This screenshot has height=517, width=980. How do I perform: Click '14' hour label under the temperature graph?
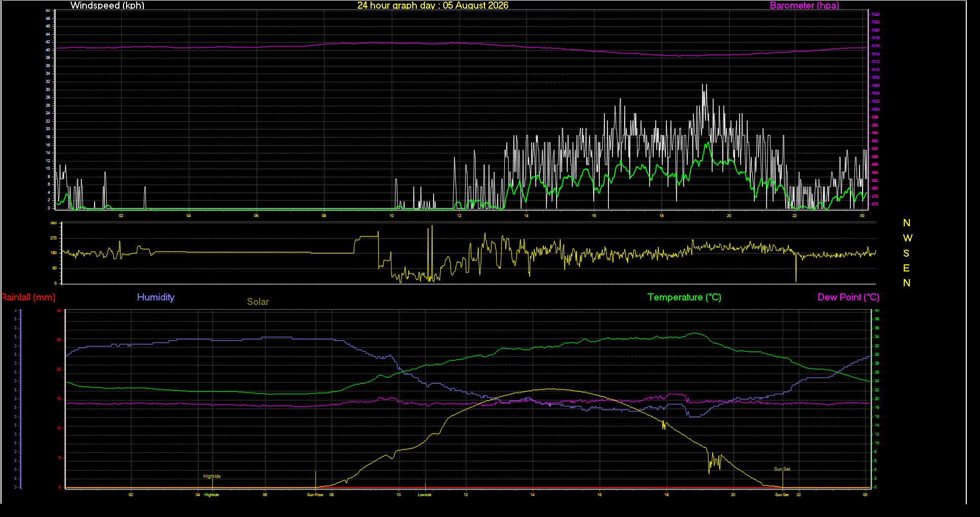(532, 495)
